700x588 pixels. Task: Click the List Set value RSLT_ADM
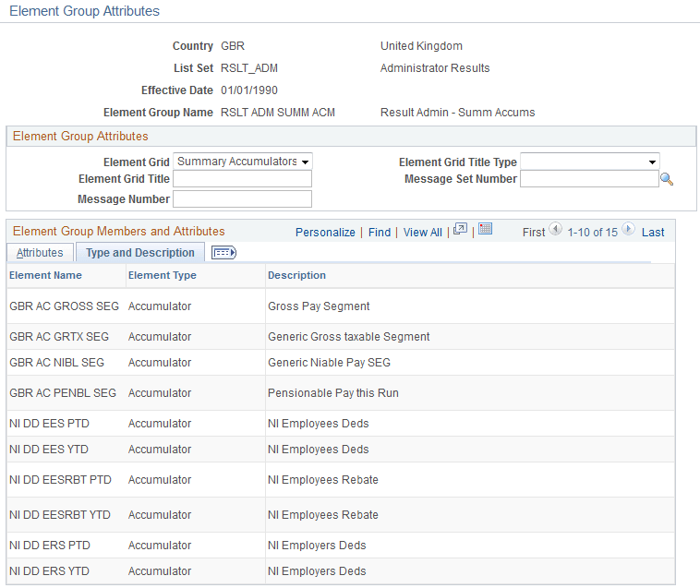(249, 67)
